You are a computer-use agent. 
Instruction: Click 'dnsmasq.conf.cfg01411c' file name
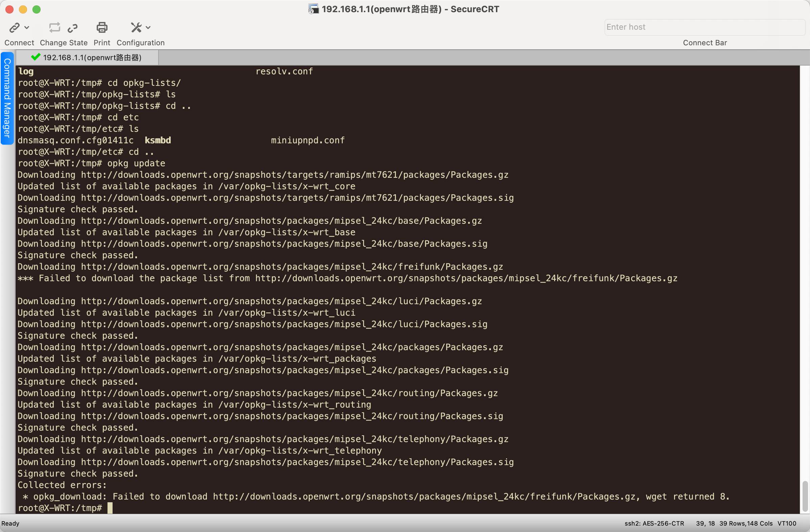[75, 140]
